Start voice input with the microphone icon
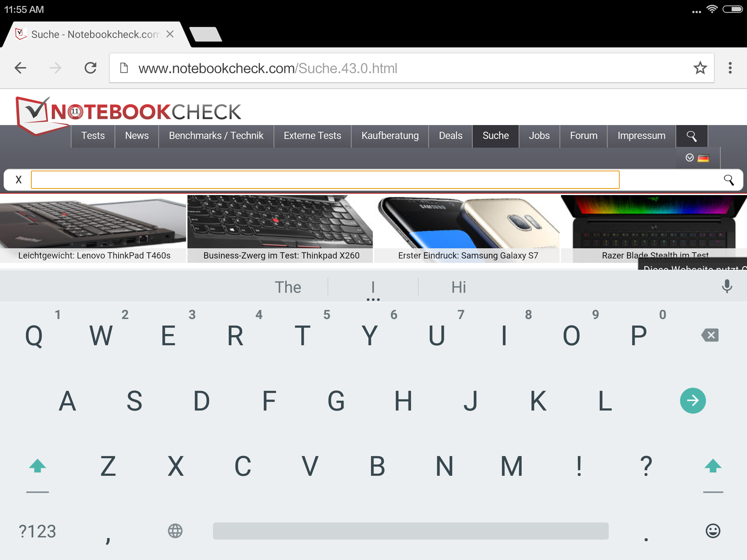 coord(727,286)
